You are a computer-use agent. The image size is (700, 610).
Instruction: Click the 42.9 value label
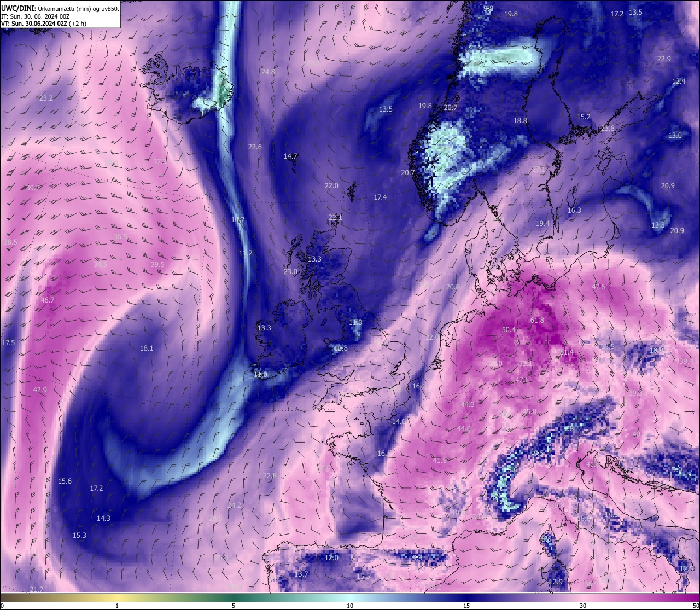tap(40, 390)
